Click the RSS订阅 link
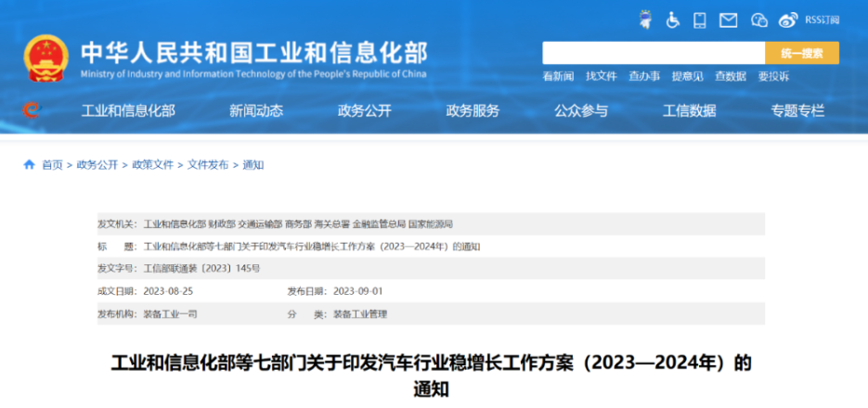 point(822,19)
